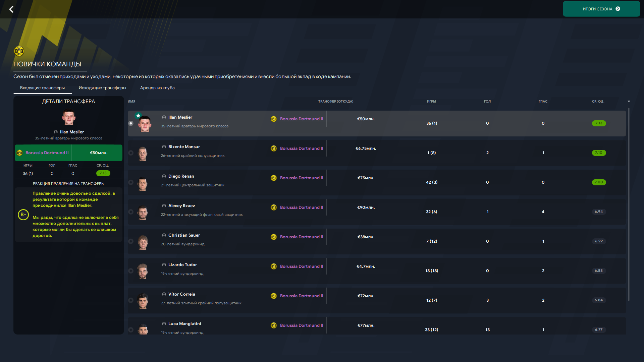
Task: Click person icon in transfer details header
Action: coord(56,132)
